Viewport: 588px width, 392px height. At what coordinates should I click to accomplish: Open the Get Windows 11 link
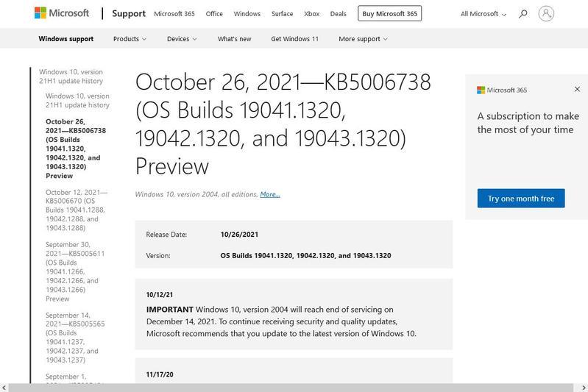click(x=295, y=39)
